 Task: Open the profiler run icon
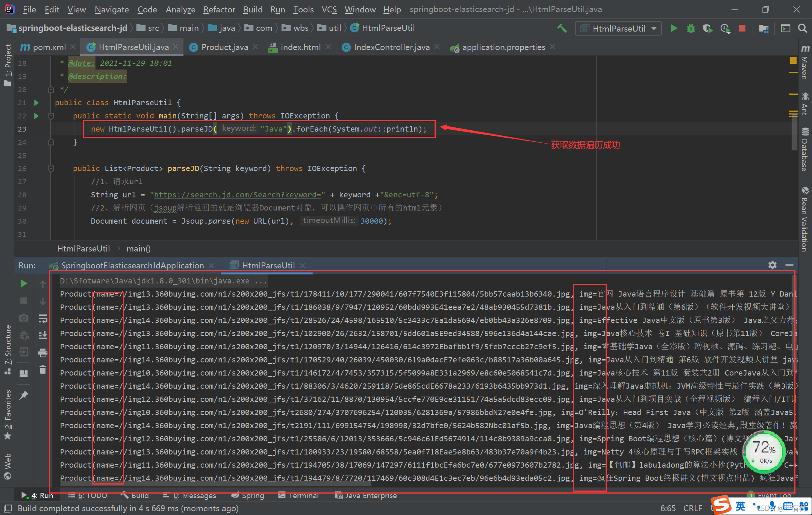[725, 28]
